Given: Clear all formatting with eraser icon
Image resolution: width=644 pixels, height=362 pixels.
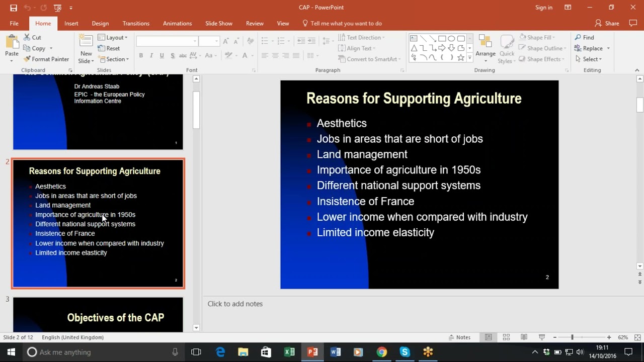Looking at the screenshot, I should pyautogui.click(x=251, y=41).
